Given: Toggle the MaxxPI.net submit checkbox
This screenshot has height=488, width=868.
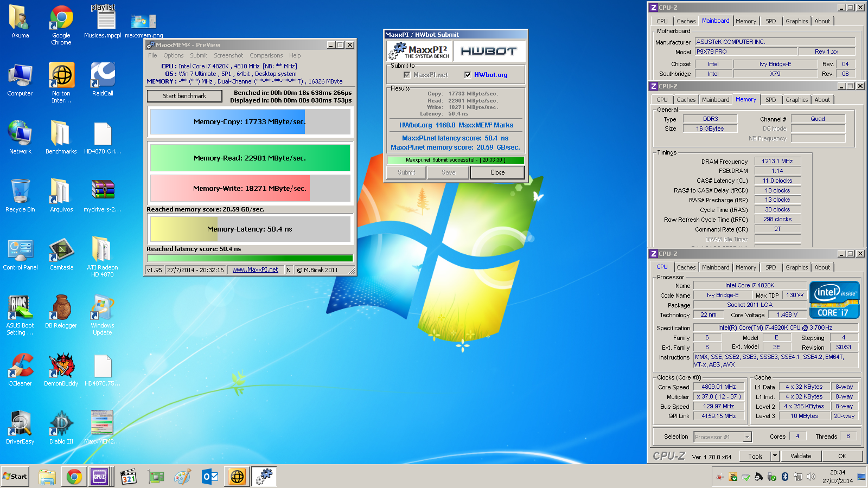Looking at the screenshot, I should coord(407,75).
